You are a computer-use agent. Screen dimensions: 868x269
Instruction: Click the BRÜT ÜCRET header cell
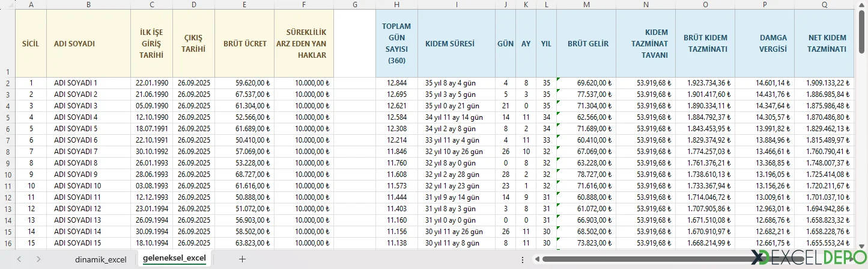click(244, 43)
